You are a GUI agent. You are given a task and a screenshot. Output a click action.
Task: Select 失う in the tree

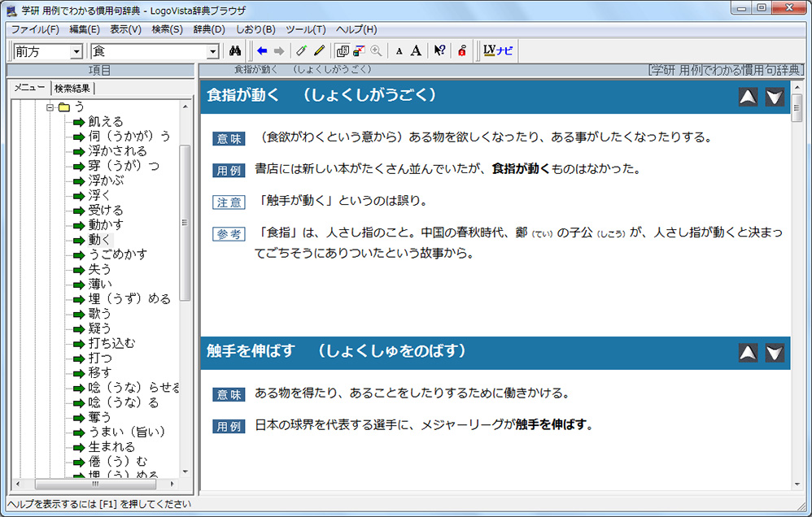(x=99, y=269)
